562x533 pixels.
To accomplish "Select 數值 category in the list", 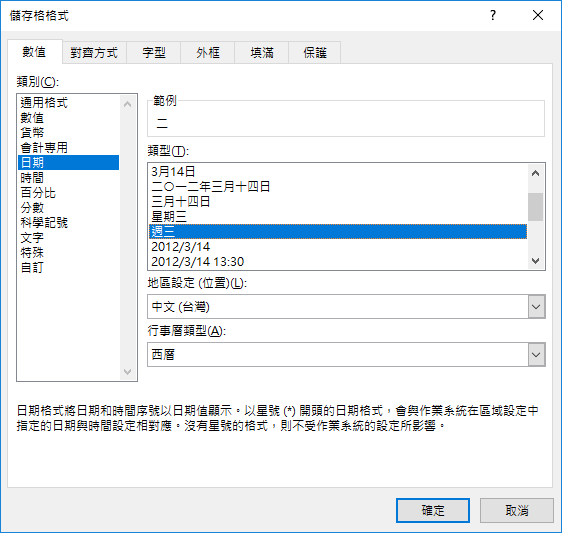I will point(68,118).
